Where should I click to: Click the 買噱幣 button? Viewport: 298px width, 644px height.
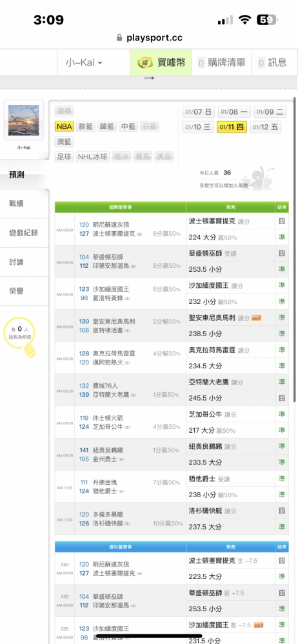click(x=161, y=62)
